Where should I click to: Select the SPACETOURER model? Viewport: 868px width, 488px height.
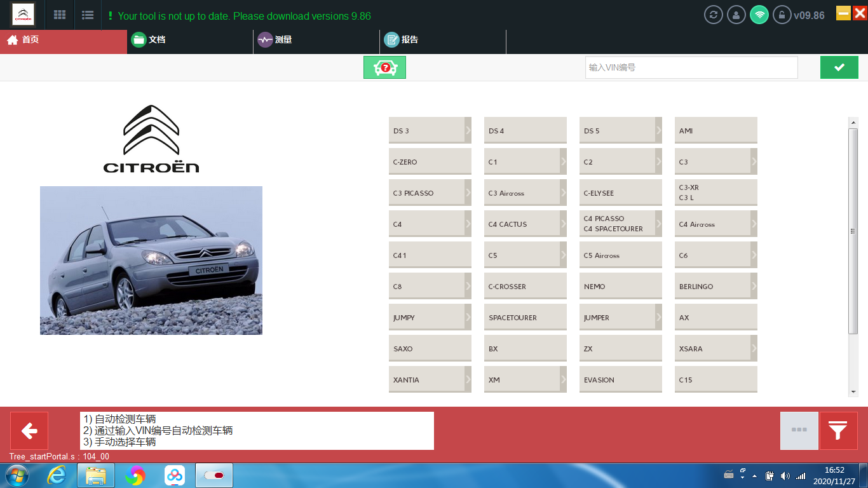(526, 317)
